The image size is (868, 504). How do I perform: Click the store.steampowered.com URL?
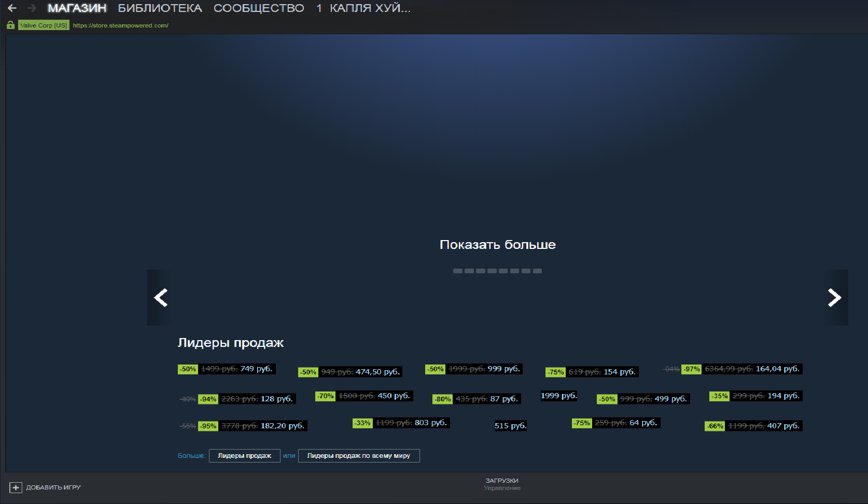tap(120, 25)
